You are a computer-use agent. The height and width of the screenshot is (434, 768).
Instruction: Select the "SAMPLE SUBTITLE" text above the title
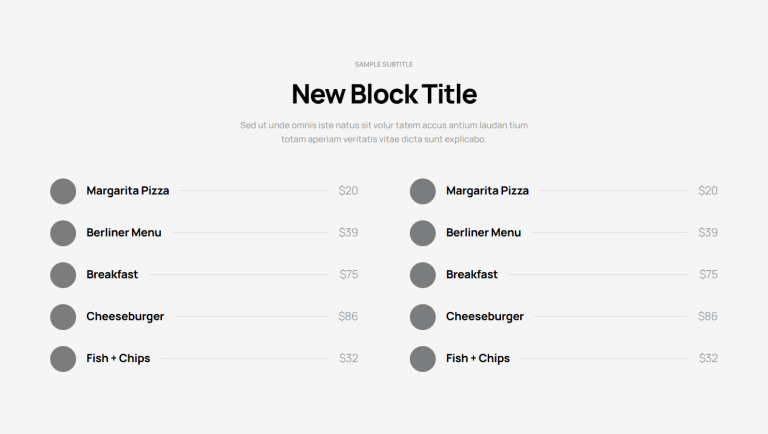click(384, 64)
